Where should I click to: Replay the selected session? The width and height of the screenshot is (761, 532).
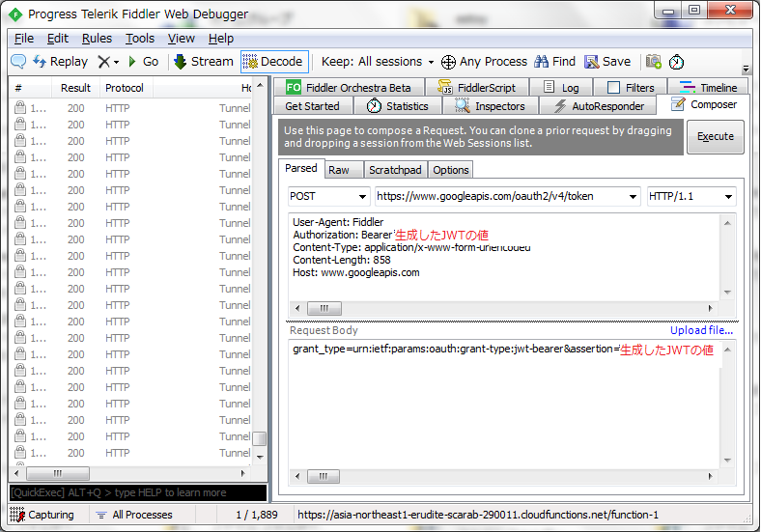click(60, 62)
